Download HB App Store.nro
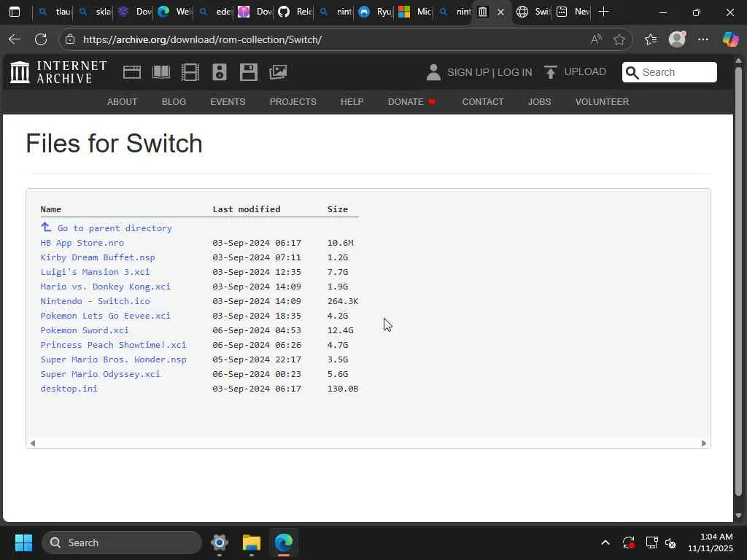The width and height of the screenshot is (747, 560). tap(82, 243)
